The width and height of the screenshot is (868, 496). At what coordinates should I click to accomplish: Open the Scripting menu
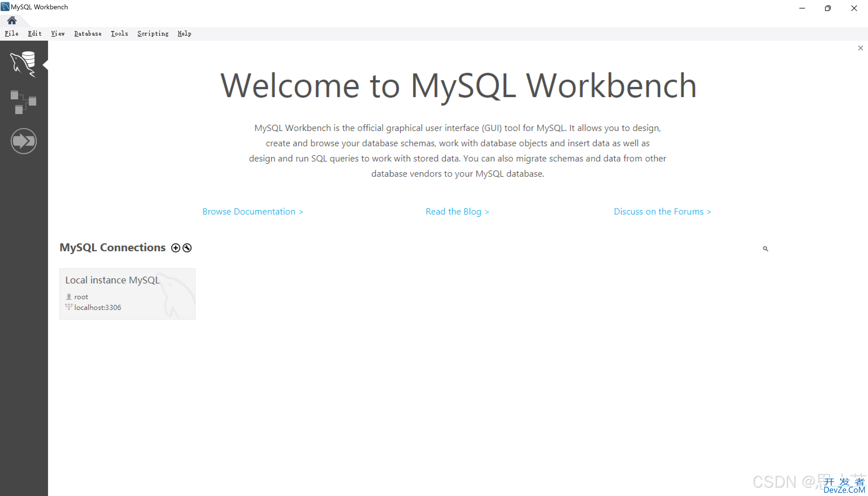coord(153,33)
